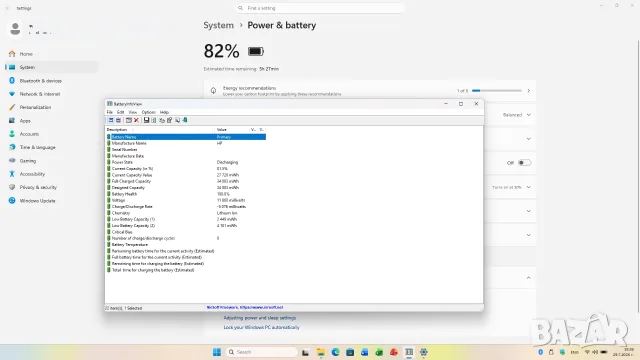The width and height of the screenshot is (640, 360).
Task: Click the Settings back arrow
Action: [7, 8]
